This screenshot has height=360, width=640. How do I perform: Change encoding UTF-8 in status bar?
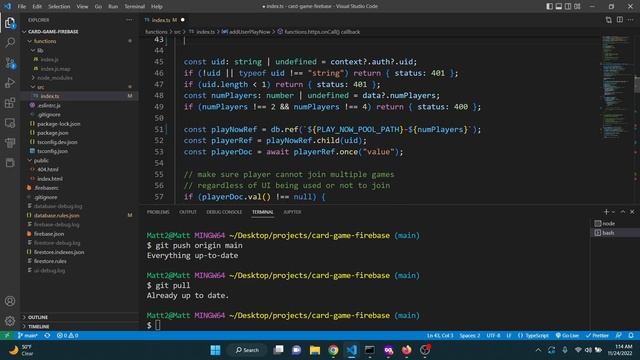tap(493, 336)
